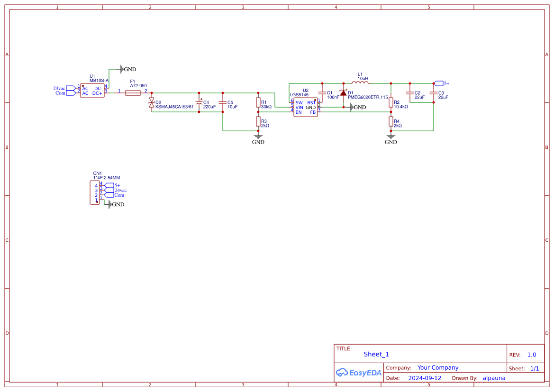554x392 pixels.
Task: Select the feedback resistor R2 10.4kΩ symbol
Action: [391, 103]
